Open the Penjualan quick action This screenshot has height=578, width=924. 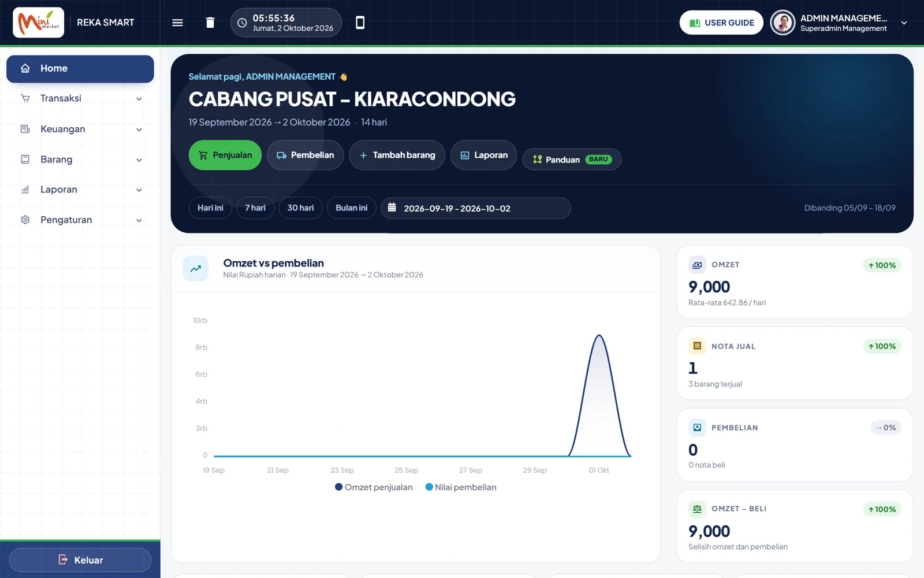pos(225,155)
